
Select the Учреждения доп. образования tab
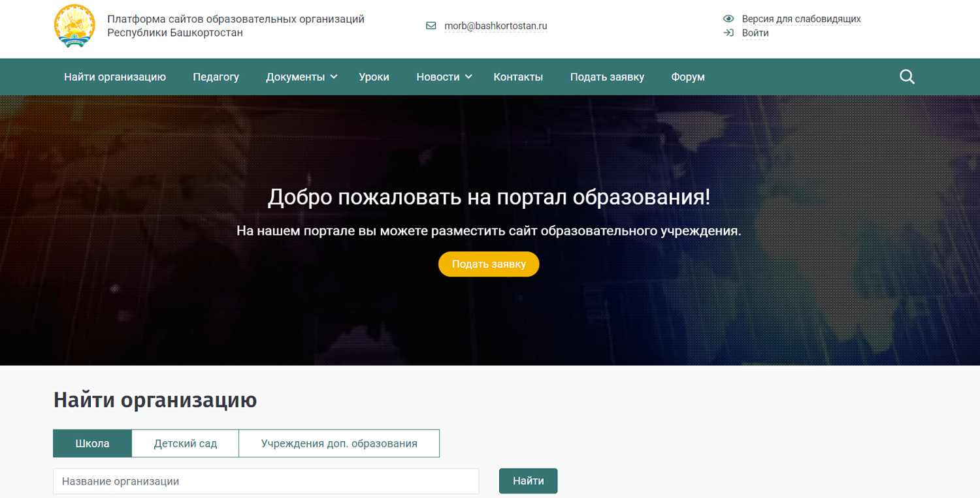(x=339, y=443)
